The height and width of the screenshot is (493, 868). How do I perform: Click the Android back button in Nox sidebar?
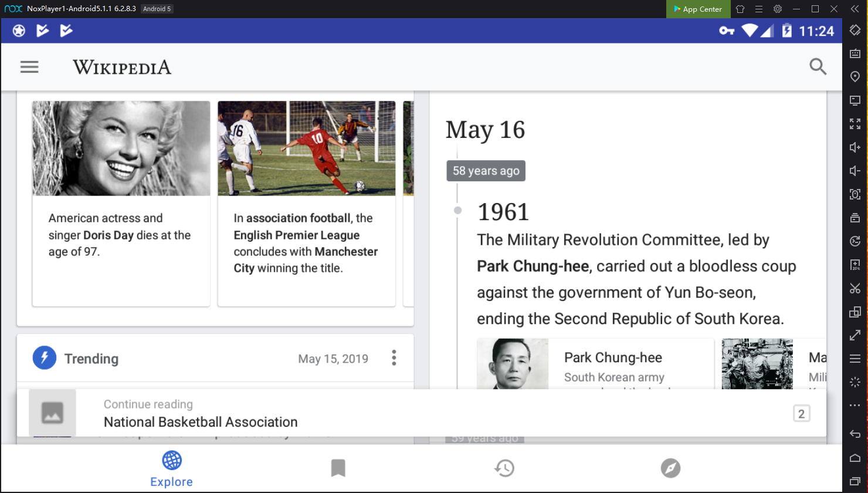pos(855,434)
